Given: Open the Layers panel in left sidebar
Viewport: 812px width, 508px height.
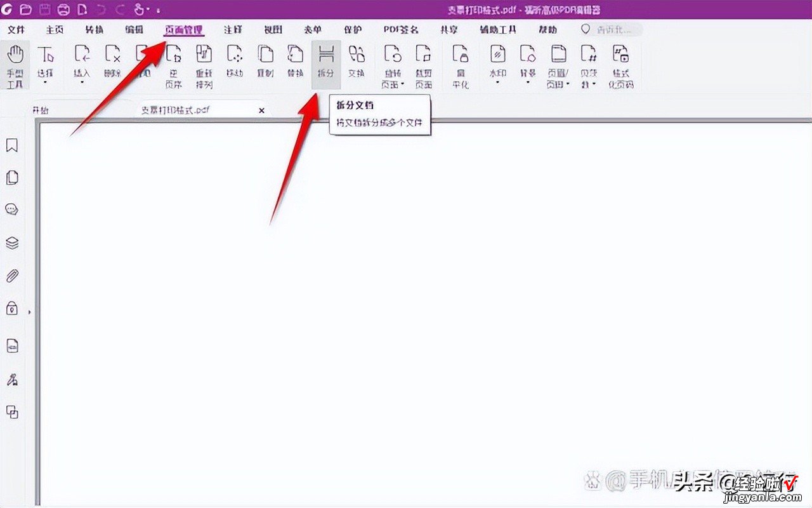Looking at the screenshot, I should click(11, 243).
